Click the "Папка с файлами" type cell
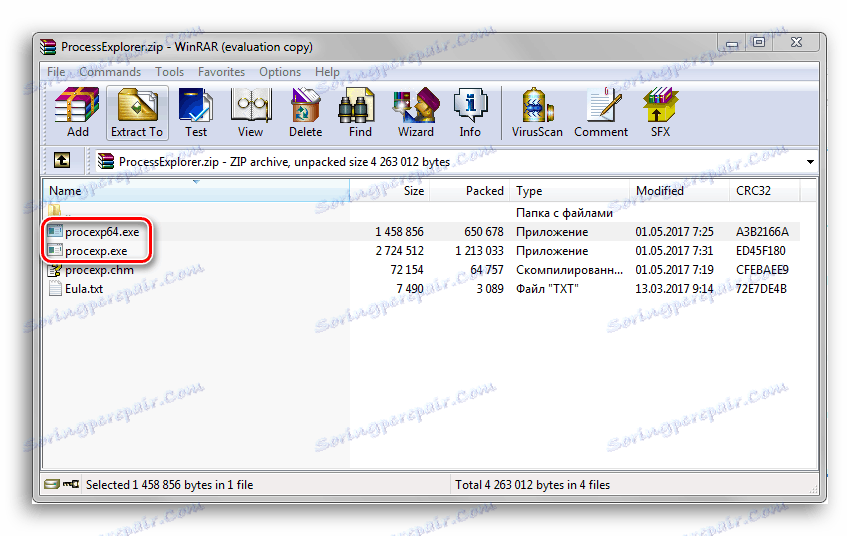This screenshot has height=536, width=860. pyautogui.click(x=564, y=213)
